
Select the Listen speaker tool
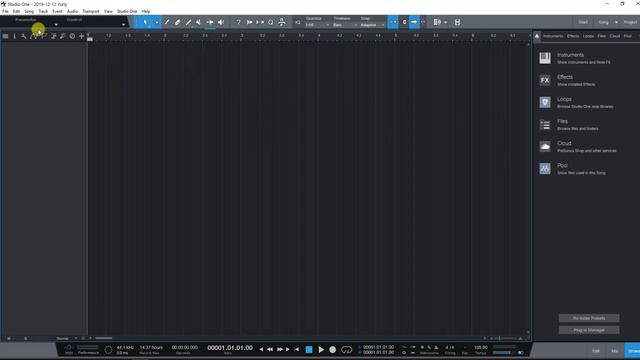coord(221,22)
